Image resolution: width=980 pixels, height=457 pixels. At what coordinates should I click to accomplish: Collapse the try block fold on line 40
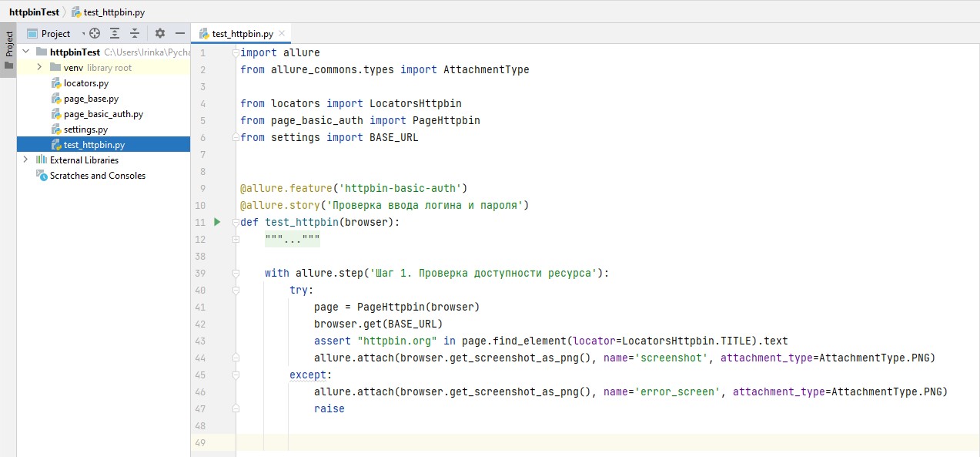pyautogui.click(x=236, y=291)
